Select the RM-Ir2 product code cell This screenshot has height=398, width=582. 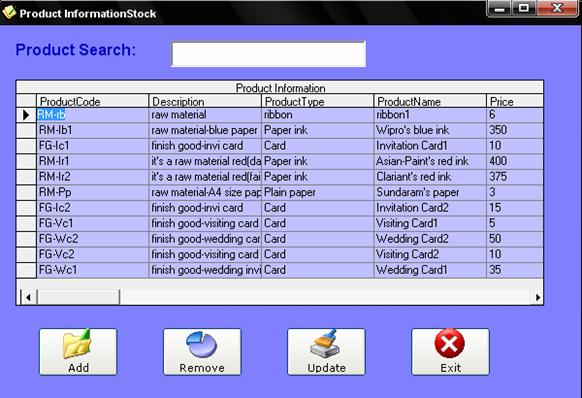point(92,177)
